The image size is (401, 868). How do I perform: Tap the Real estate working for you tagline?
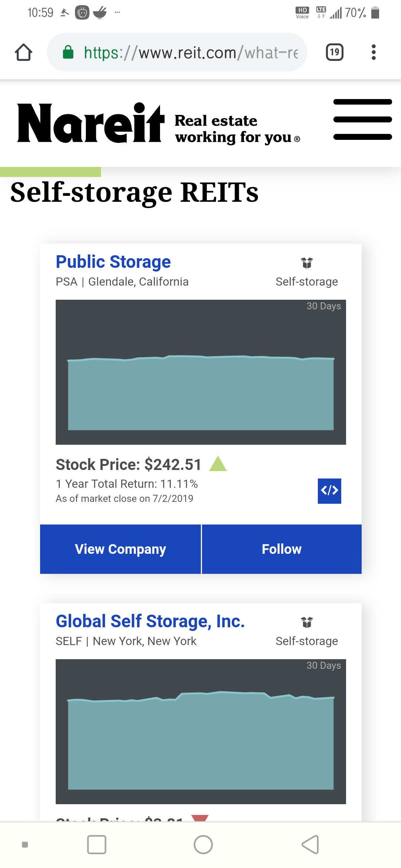pyautogui.click(x=237, y=129)
